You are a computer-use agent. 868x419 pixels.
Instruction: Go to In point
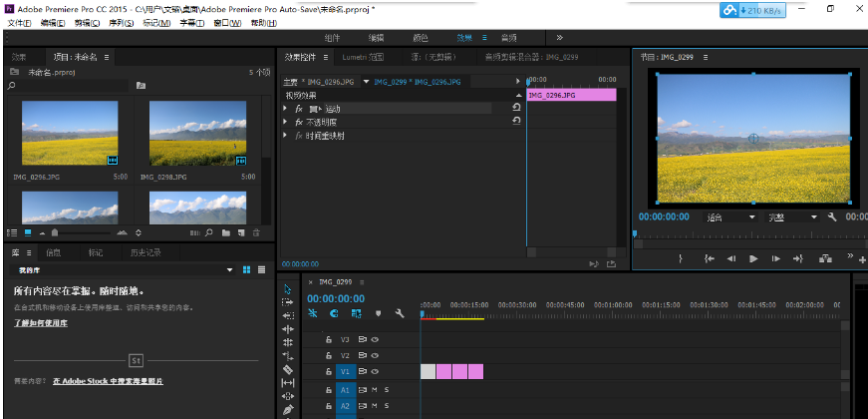pyautogui.click(x=710, y=258)
